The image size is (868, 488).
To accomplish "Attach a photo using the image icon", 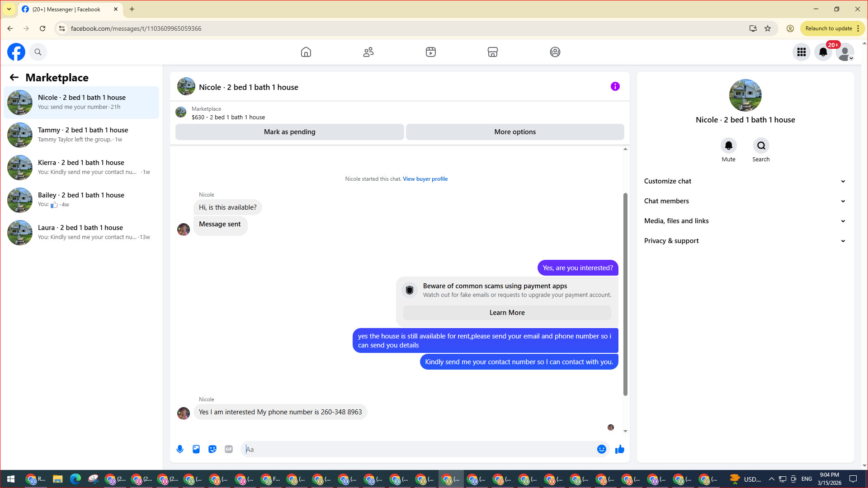I will pos(196,449).
